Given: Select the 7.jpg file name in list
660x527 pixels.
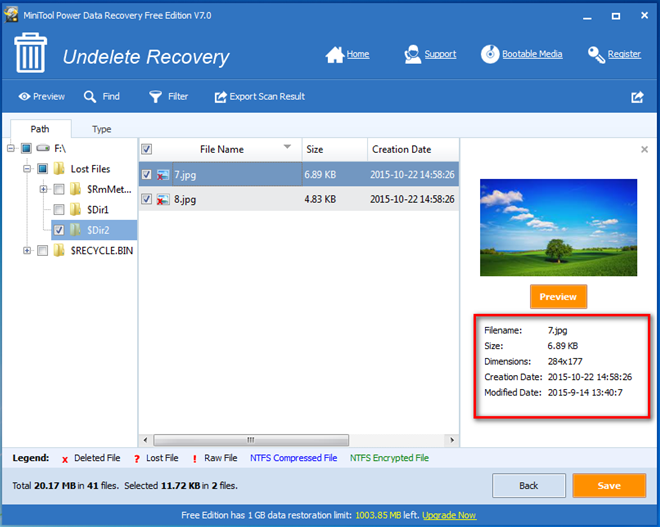Looking at the screenshot, I should tap(185, 175).
